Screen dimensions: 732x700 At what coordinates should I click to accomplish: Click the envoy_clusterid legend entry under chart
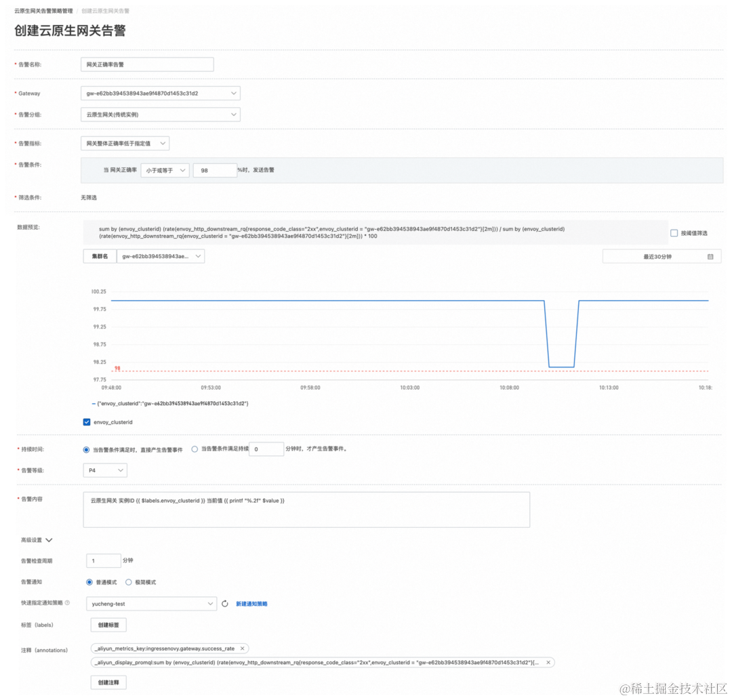point(170,403)
